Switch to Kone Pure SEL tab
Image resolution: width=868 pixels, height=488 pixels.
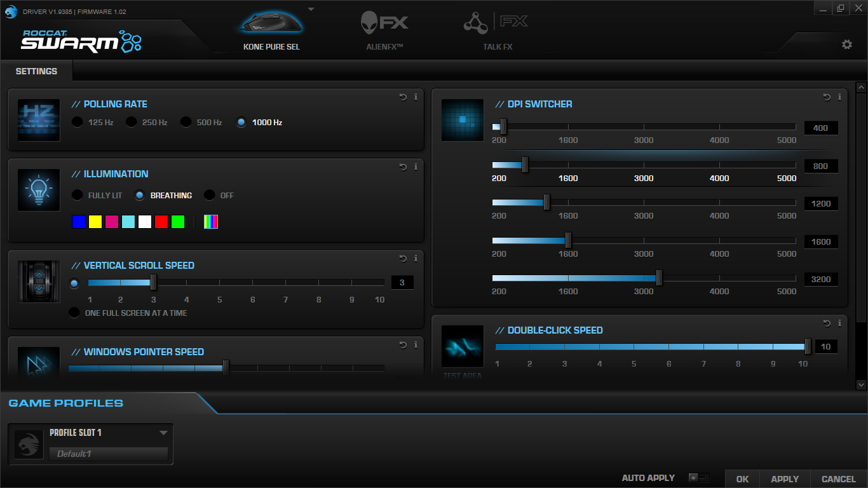coord(271,47)
